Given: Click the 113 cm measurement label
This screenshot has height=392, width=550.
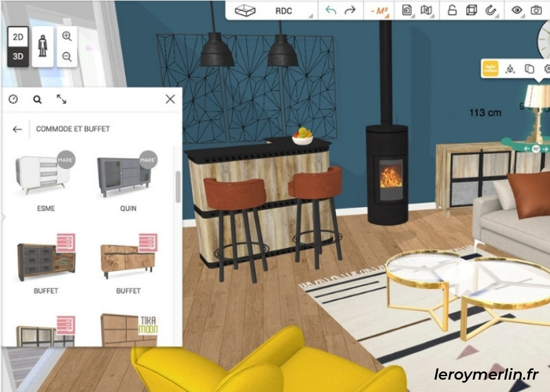Looking at the screenshot, I should (x=485, y=113).
